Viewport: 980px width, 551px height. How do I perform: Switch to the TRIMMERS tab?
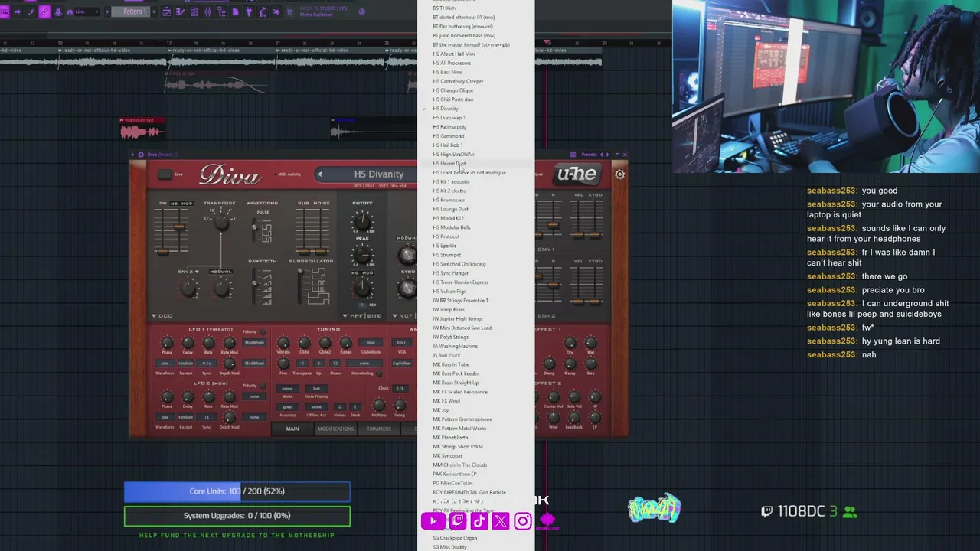(x=379, y=429)
